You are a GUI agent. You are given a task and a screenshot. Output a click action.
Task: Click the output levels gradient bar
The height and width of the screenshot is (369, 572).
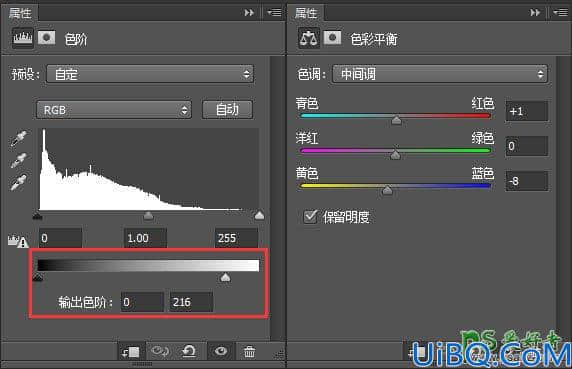pos(148,265)
